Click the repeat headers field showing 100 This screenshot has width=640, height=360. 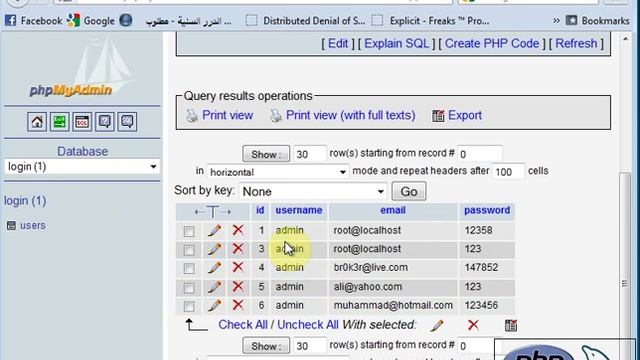[508, 171]
